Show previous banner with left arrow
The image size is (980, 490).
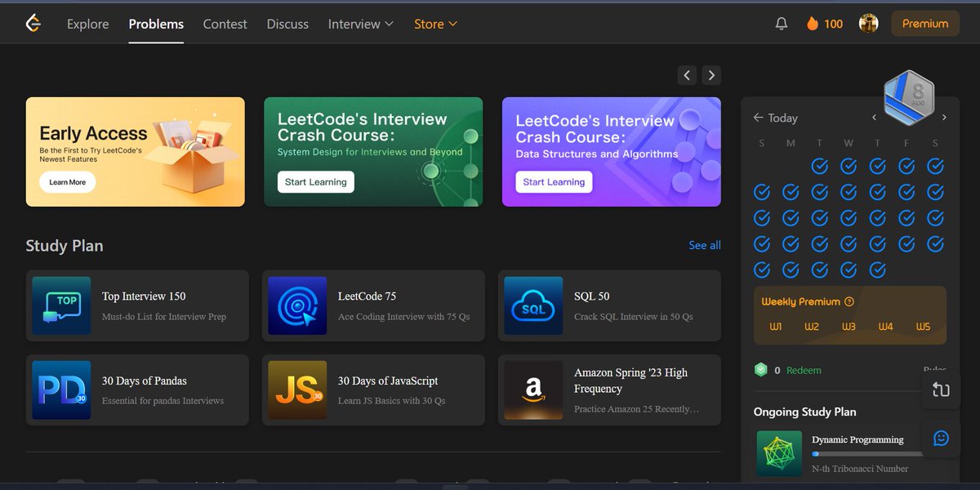tap(688, 75)
